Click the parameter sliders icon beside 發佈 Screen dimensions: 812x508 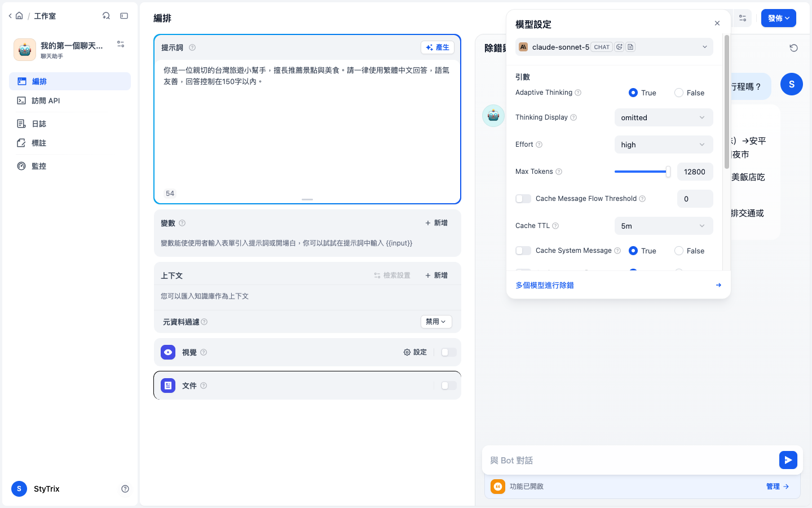(x=743, y=18)
